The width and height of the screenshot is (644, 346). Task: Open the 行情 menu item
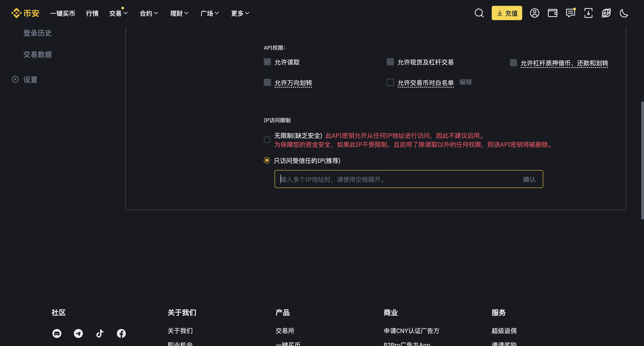tap(92, 14)
